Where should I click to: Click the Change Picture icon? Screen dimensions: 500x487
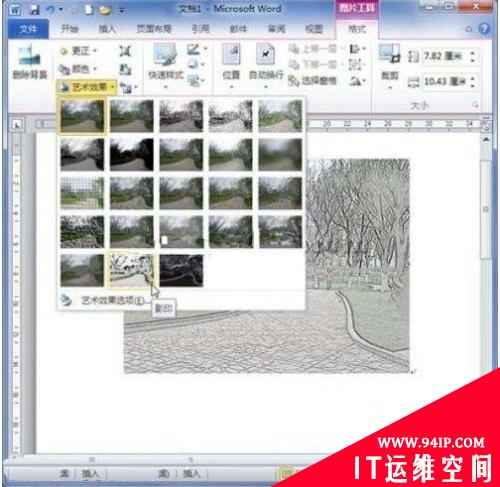point(125,69)
